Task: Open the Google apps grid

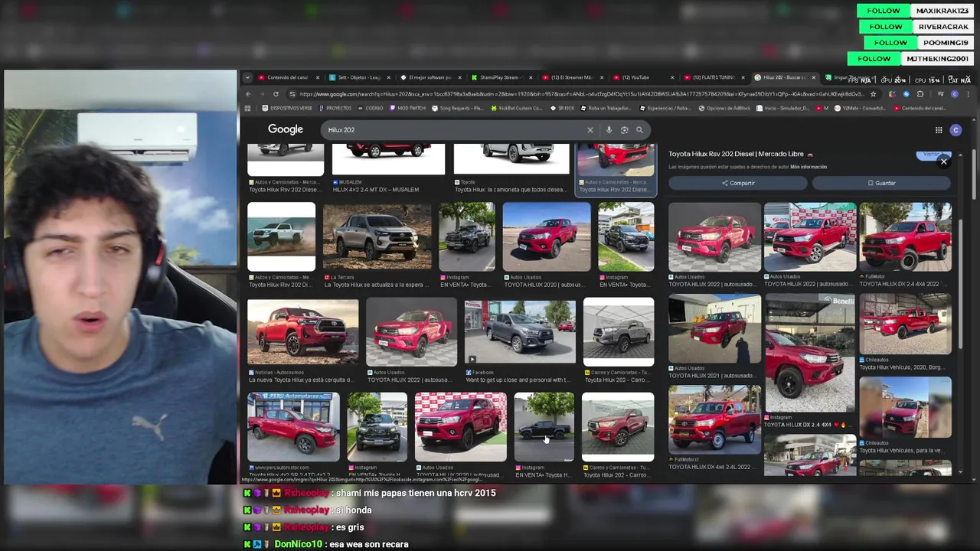Action: click(x=939, y=130)
